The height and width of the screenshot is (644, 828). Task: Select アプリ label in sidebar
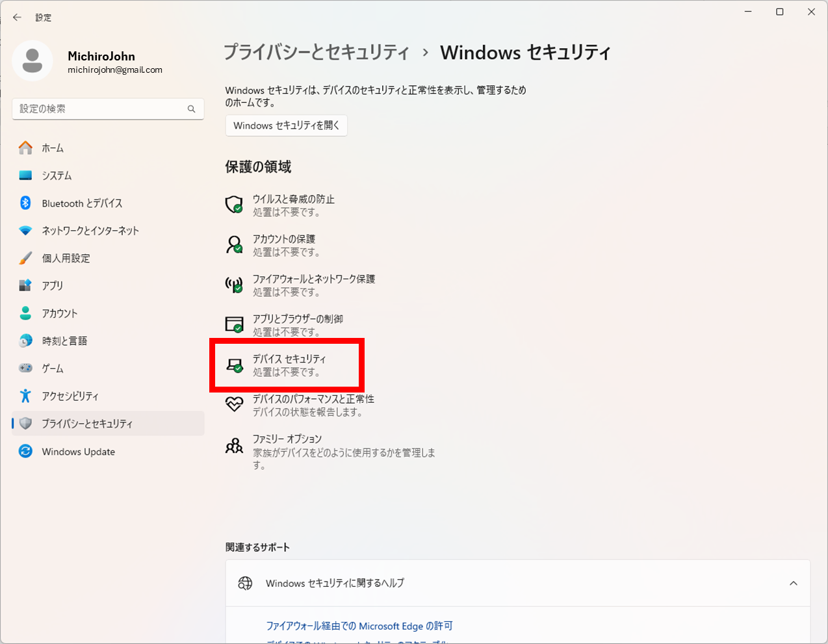click(53, 285)
